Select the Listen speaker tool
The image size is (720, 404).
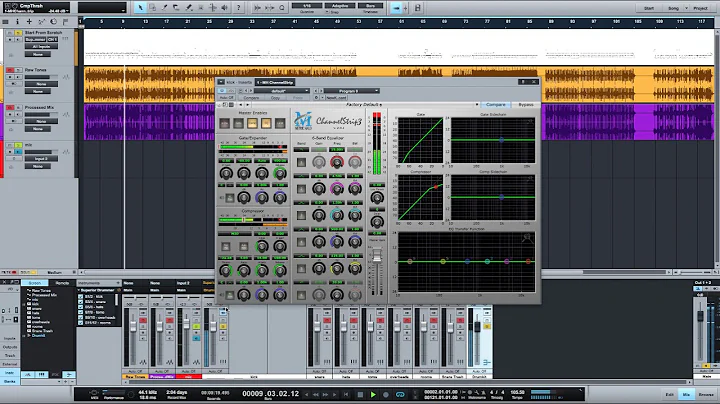click(x=225, y=8)
